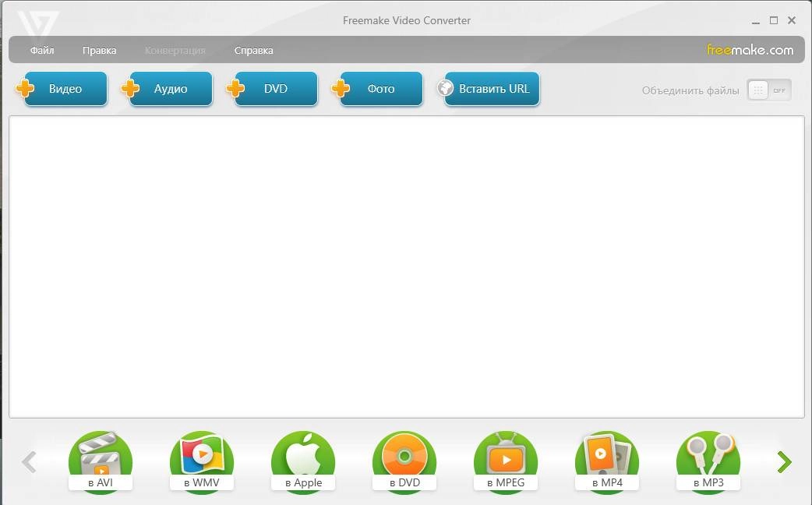Show previous formats with the gray arrow

[29, 461]
